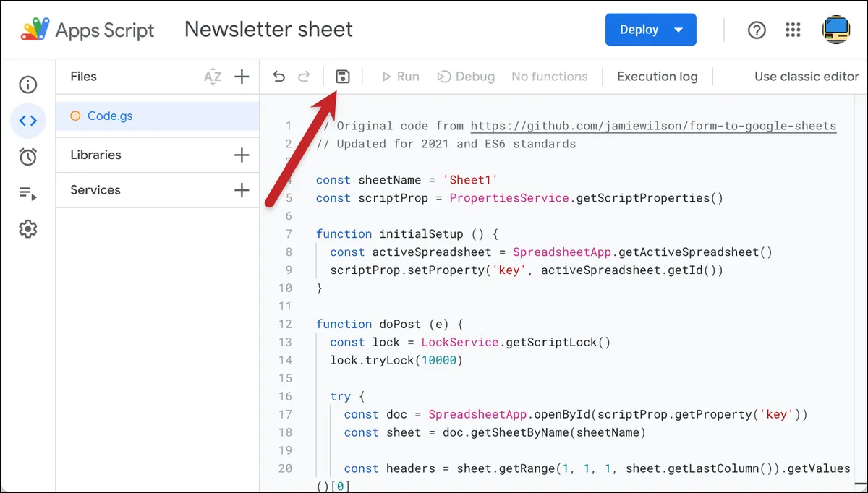Open the Google account avatar

(x=836, y=30)
